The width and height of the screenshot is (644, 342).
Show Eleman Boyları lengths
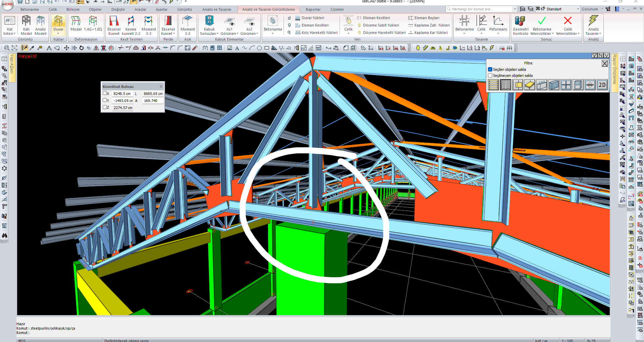coord(424,18)
